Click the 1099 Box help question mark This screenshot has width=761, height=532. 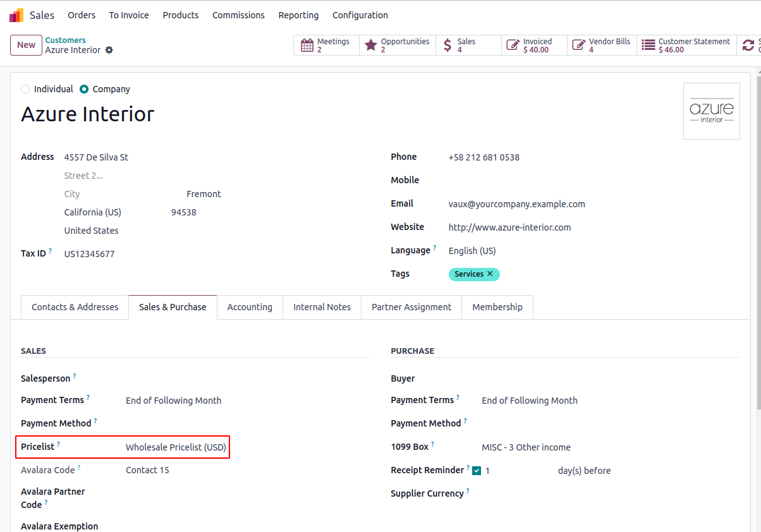pyautogui.click(x=433, y=444)
